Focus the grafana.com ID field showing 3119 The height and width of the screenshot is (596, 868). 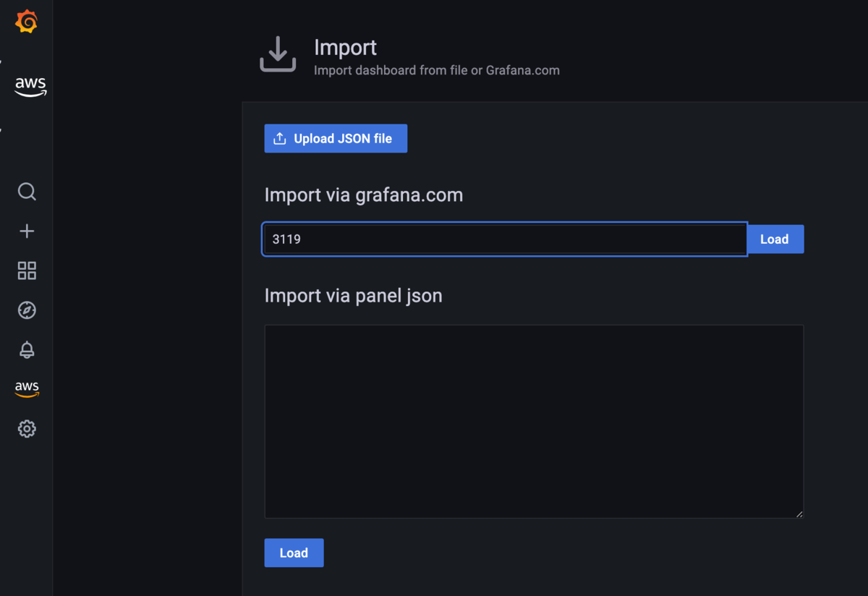(504, 239)
